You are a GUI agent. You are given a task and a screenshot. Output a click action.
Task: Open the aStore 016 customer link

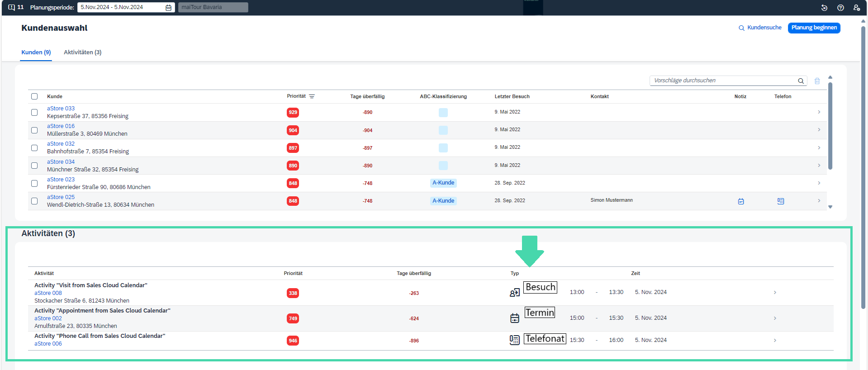[61, 126]
